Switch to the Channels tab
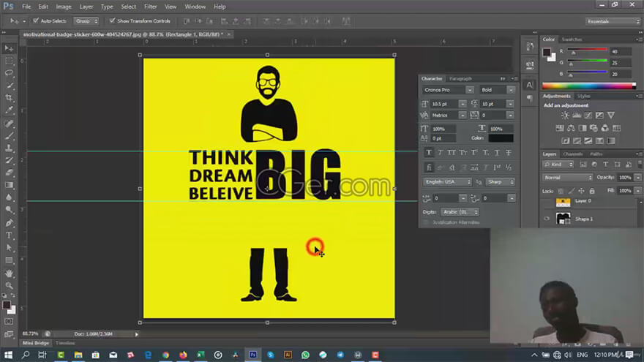This screenshot has height=362, width=644. point(573,154)
